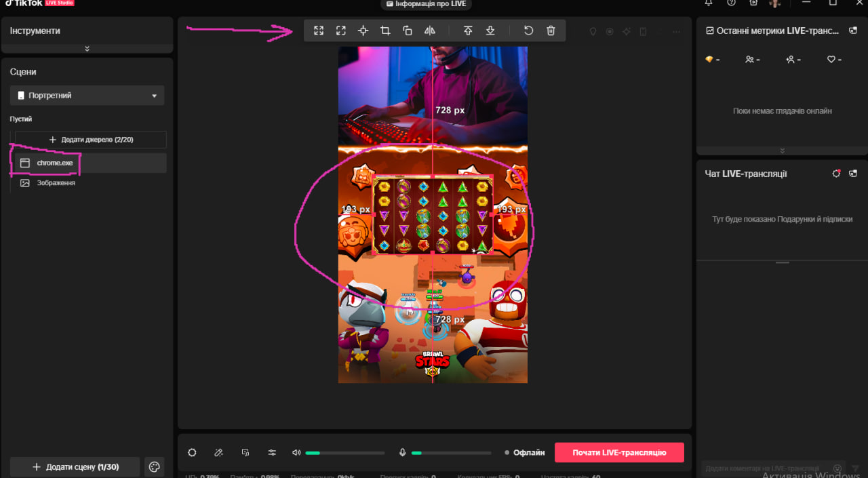868x478 pixels.
Task: Click the dimmed phone orientation icon above the preview
Action: [643, 31]
